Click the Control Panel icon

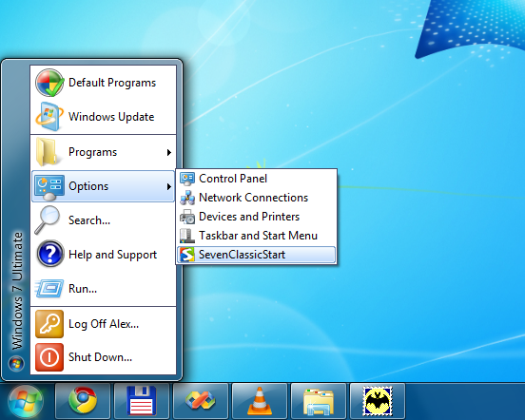click(x=187, y=179)
